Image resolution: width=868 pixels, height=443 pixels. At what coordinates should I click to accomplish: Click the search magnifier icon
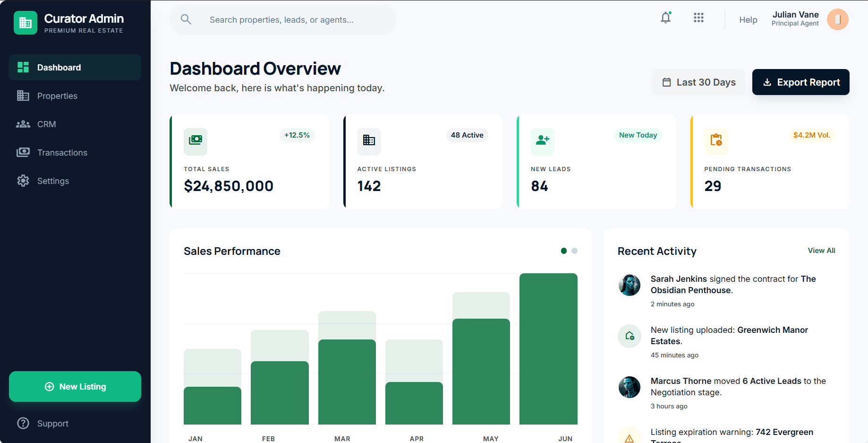(x=186, y=19)
